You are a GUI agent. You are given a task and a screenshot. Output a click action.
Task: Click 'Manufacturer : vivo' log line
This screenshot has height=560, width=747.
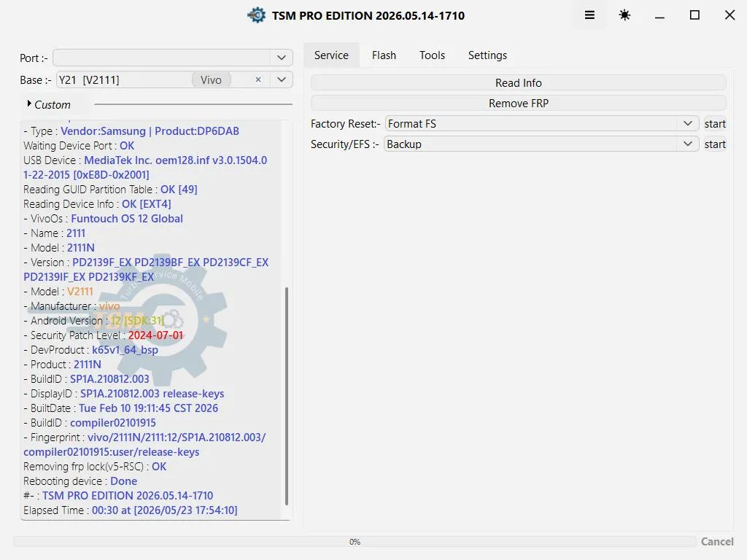(71, 306)
